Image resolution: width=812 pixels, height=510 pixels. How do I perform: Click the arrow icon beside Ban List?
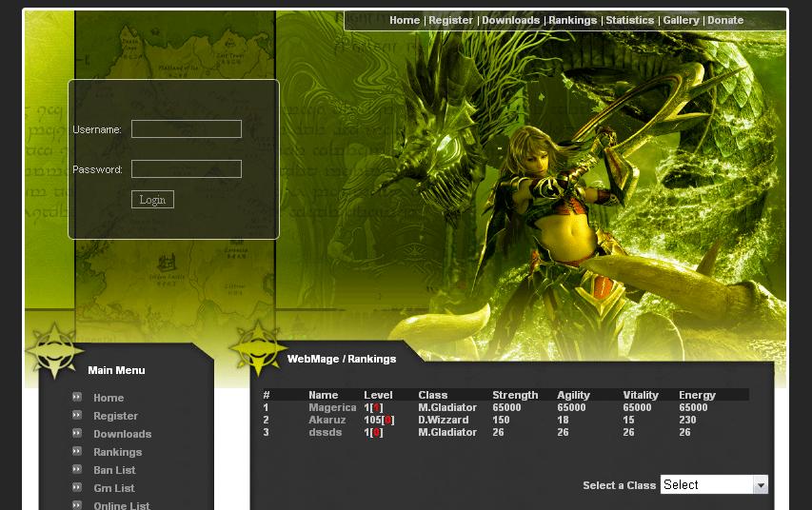tap(77, 470)
